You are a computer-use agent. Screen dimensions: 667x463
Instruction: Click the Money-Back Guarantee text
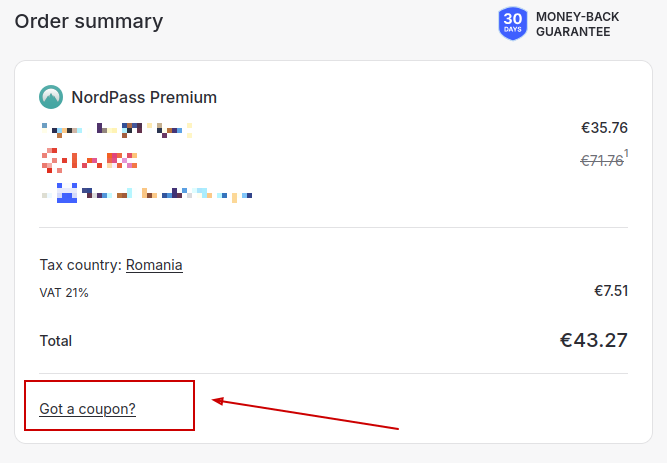(577, 24)
